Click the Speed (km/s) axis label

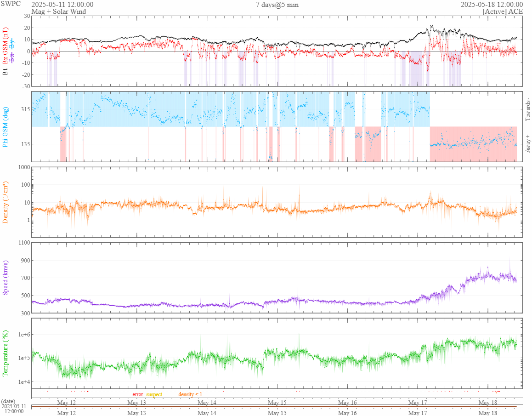(x=6, y=278)
